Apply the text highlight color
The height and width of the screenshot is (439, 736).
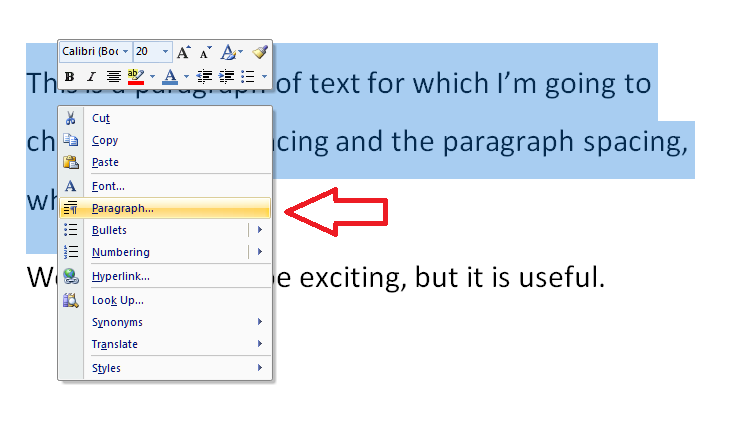pyautogui.click(x=137, y=77)
